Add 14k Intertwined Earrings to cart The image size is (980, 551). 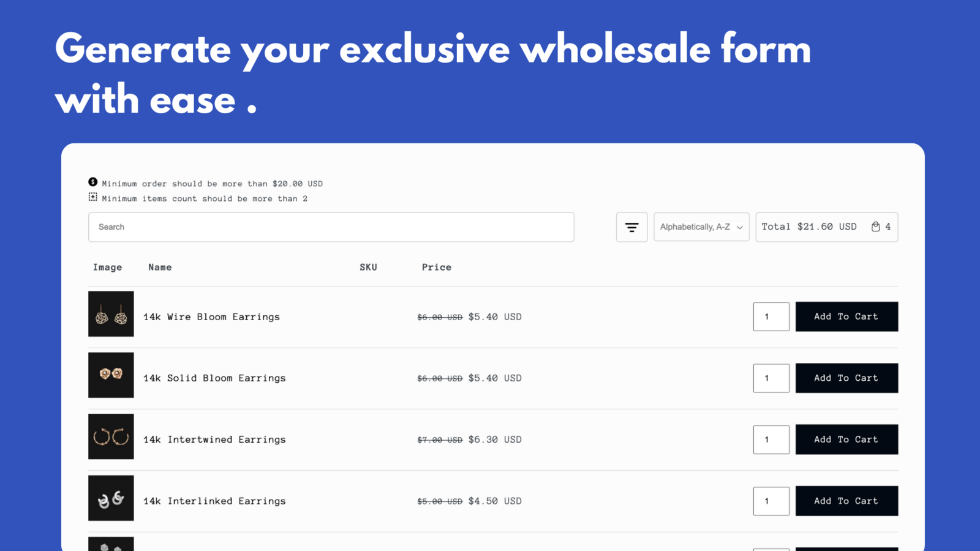pos(846,439)
